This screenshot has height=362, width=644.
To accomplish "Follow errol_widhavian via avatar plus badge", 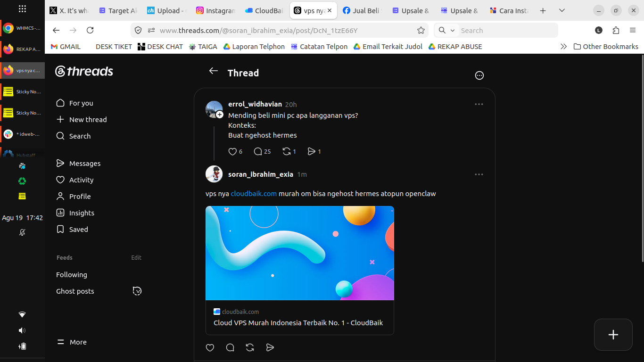I will click(220, 115).
